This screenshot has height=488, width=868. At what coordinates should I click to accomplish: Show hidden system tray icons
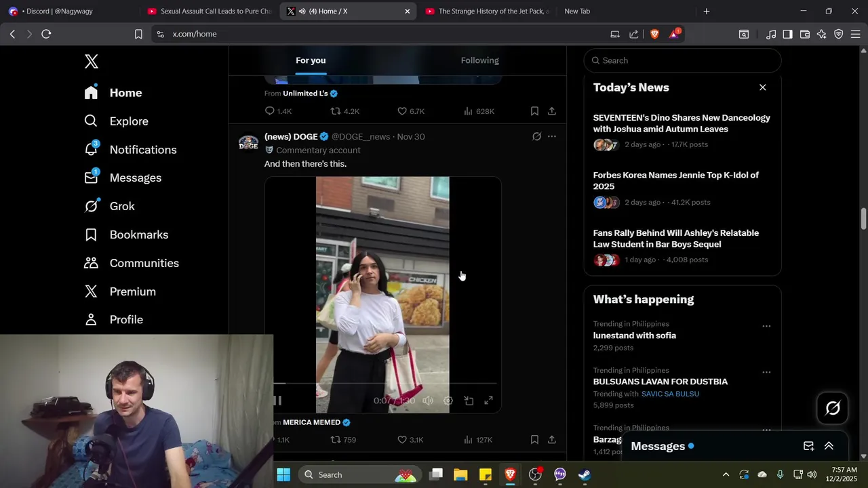[x=726, y=474]
